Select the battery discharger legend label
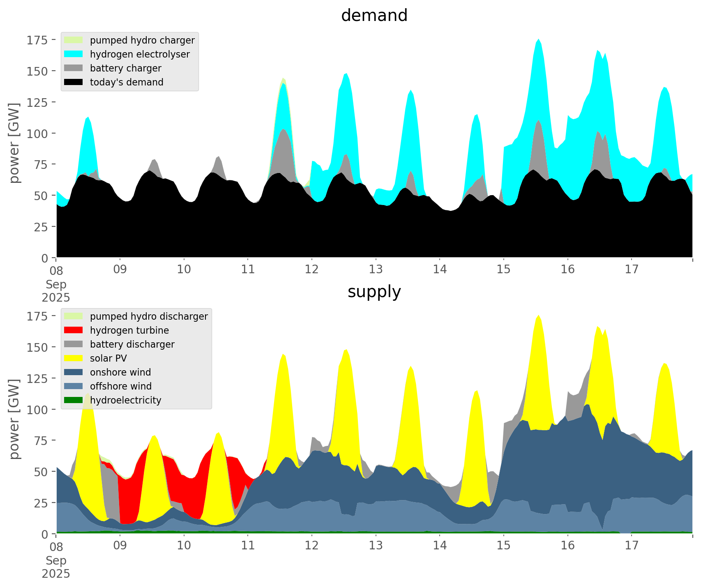Image resolution: width=701 pixels, height=588 pixels. point(132,344)
